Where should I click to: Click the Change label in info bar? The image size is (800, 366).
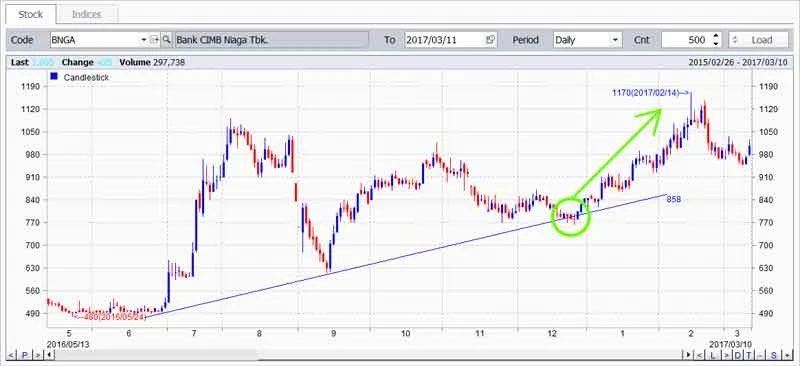[x=78, y=62]
